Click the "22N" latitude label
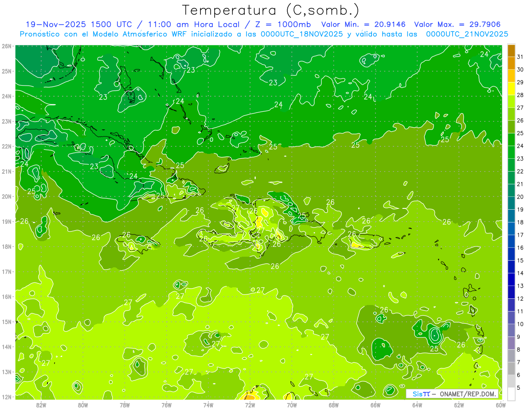 tap(7, 146)
